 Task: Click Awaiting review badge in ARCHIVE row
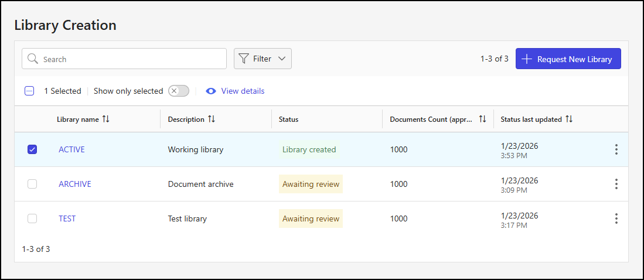pos(311,184)
